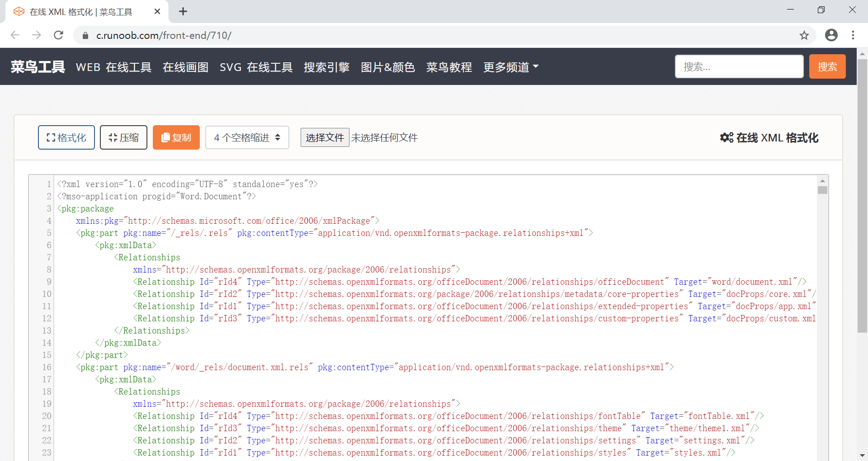Expand the 更多频道 dropdown menu
The height and width of the screenshot is (461, 868).
[511, 67]
